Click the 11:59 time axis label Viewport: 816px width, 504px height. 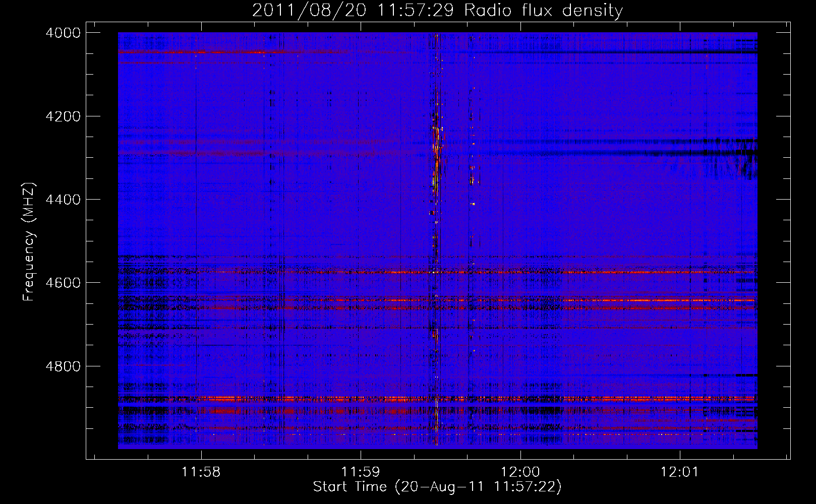pyautogui.click(x=361, y=472)
